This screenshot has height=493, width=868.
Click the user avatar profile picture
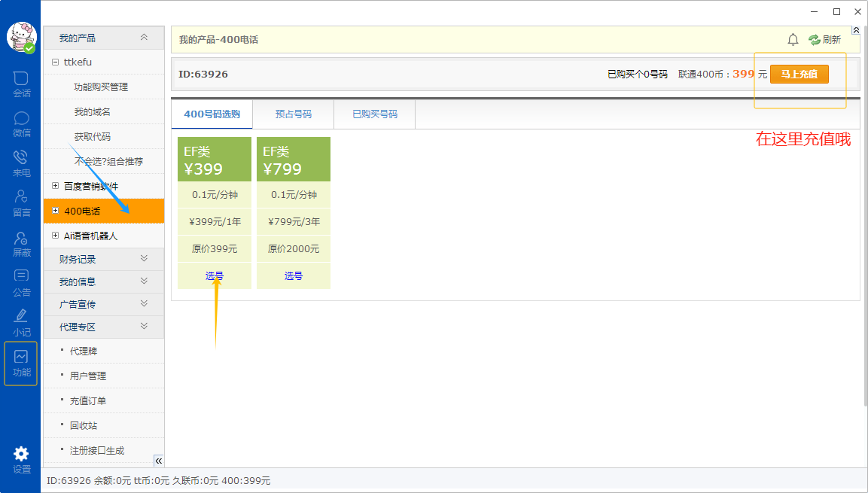tap(21, 36)
